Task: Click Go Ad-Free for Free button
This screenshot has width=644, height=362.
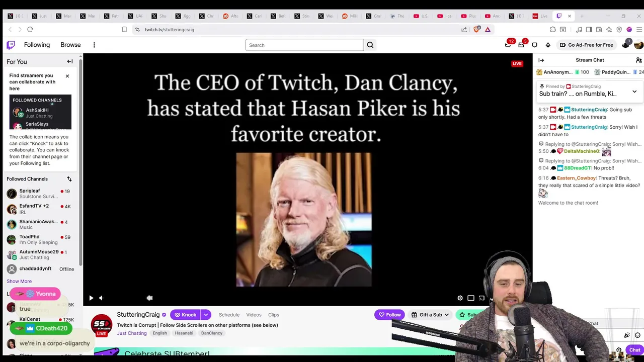Action: coord(586,45)
